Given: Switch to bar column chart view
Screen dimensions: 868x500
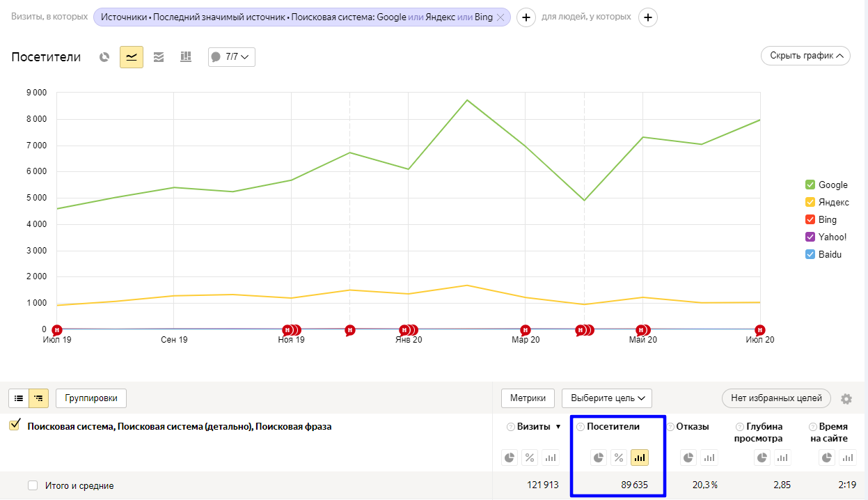Looking at the screenshot, I should [x=186, y=57].
